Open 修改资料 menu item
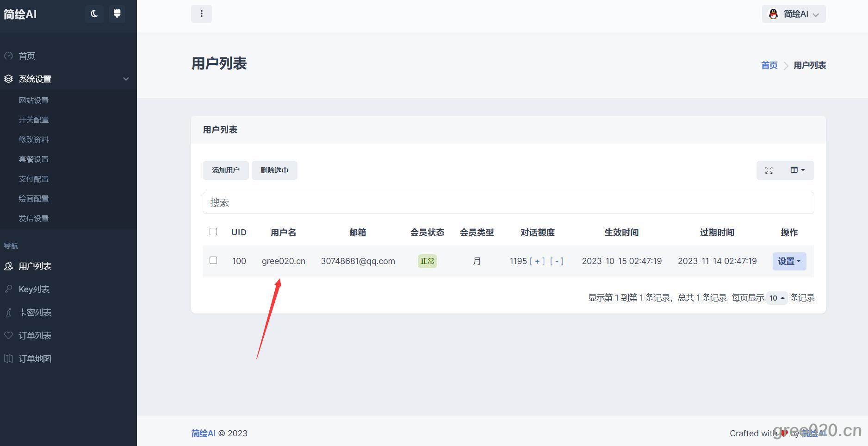This screenshot has height=446, width=868. coord(33,139)
